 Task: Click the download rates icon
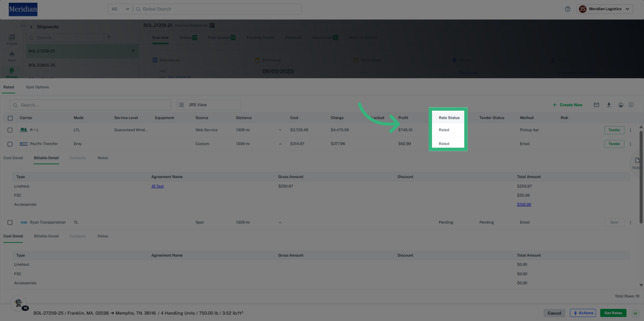(609, 105)
